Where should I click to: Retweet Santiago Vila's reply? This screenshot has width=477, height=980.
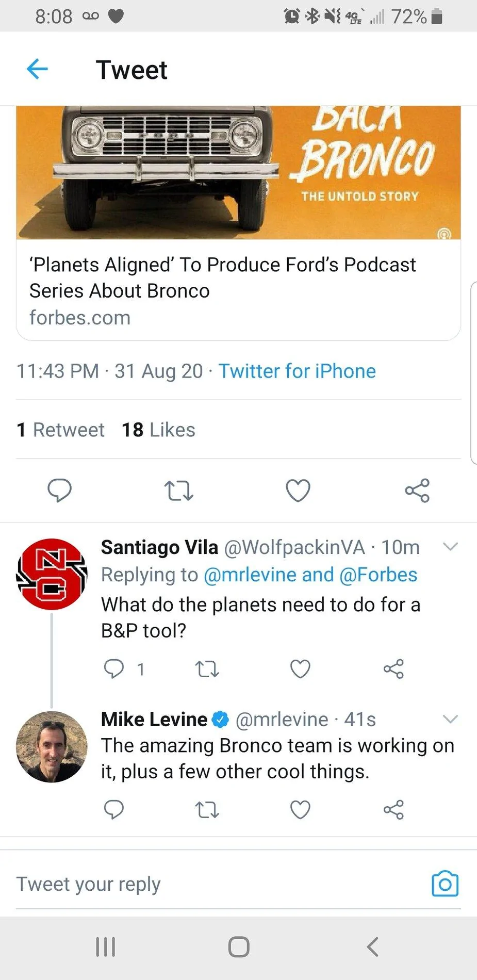point(207,669)
